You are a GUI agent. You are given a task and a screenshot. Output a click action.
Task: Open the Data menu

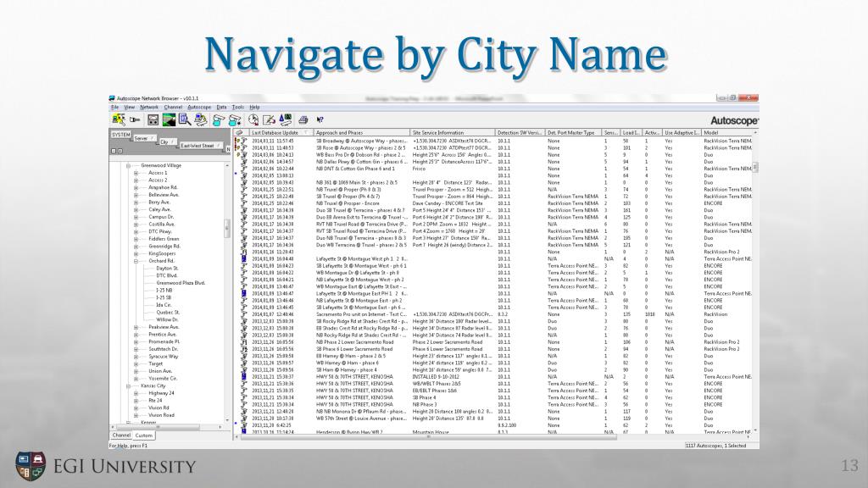coord(221,108)
